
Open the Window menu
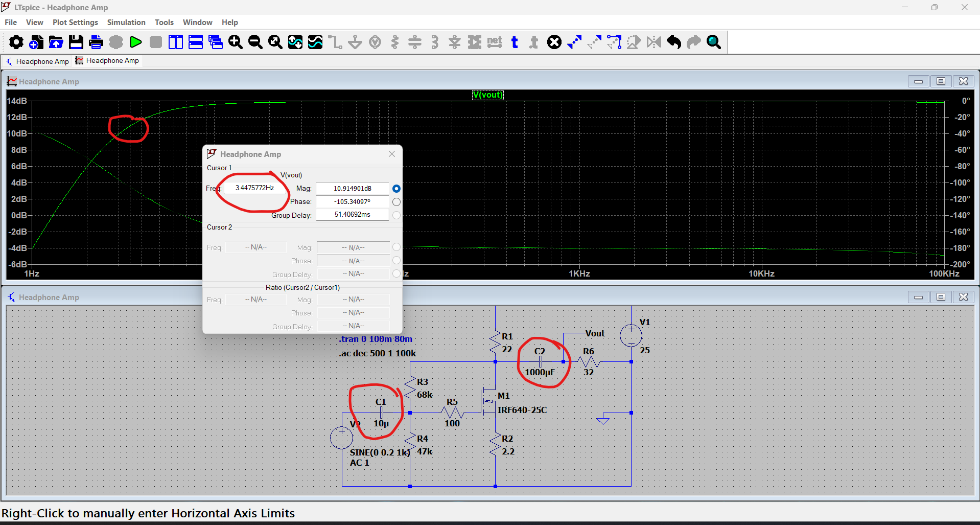(197, 22)
